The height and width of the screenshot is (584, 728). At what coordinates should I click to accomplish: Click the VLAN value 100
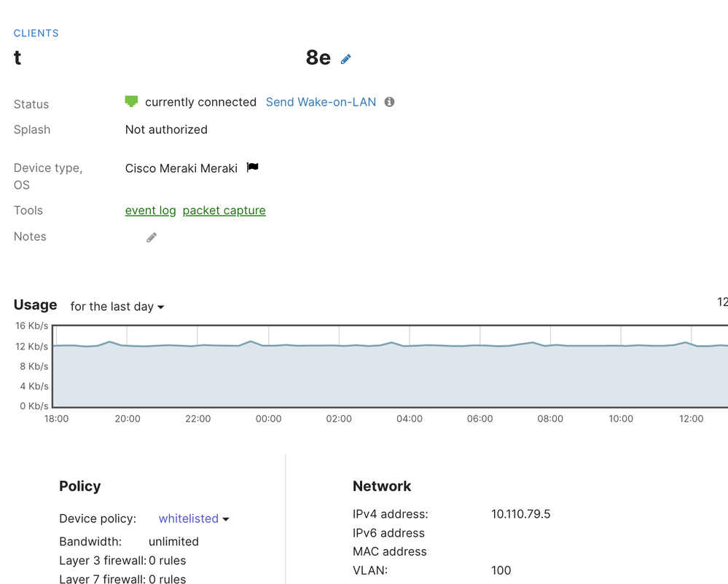tap(501, 570)
